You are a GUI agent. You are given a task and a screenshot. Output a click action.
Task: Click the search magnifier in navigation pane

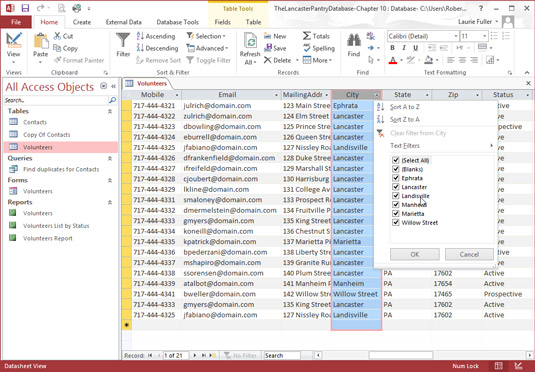(x=112, y=100)
